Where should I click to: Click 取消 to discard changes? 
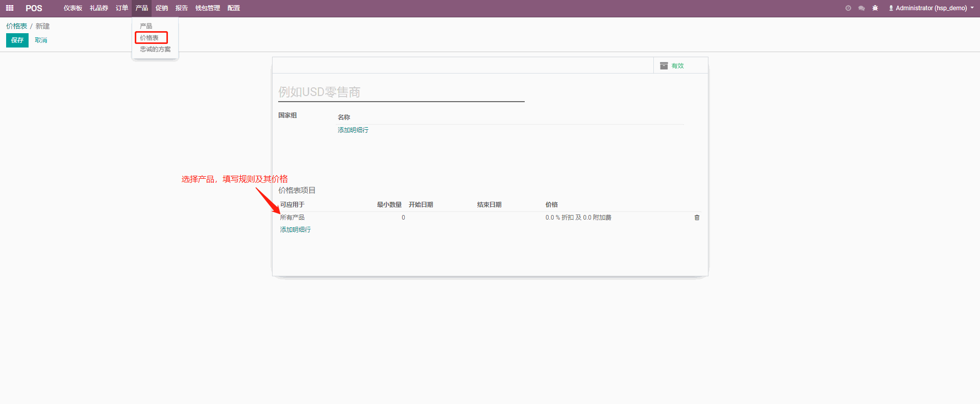[x=41, y=40]
